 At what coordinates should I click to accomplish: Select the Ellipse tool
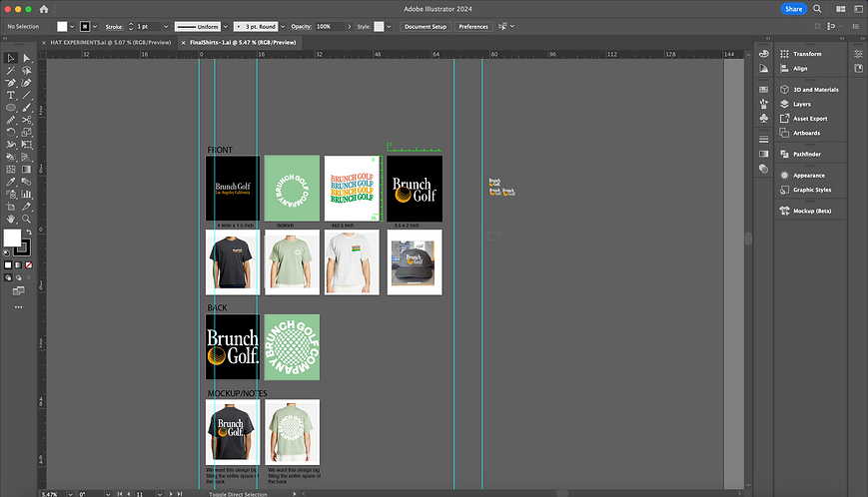pos(11,107)
